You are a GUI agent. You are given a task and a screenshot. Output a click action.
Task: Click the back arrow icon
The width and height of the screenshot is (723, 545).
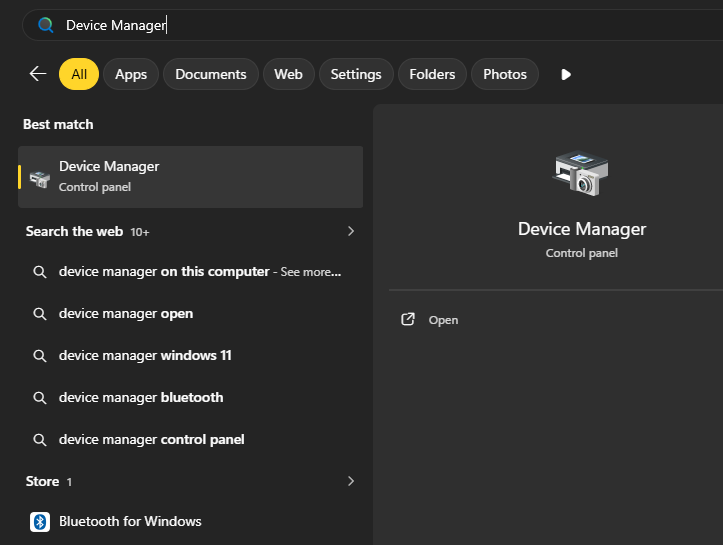click(38, 74)
